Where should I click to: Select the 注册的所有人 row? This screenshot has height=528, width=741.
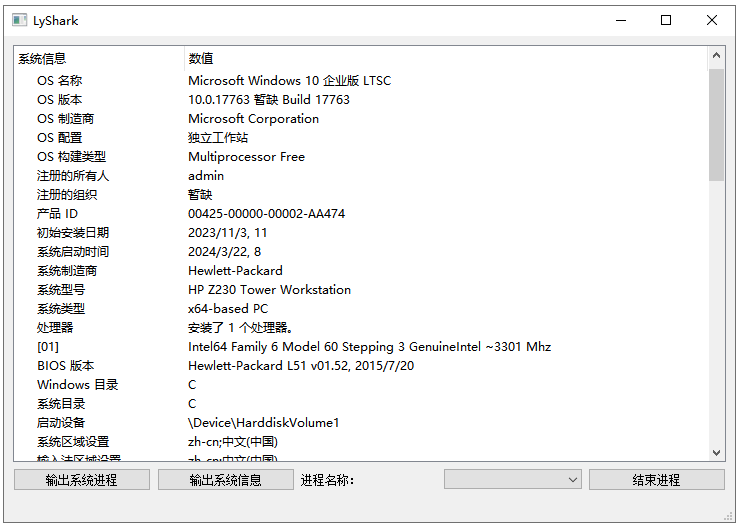(361, 176)
